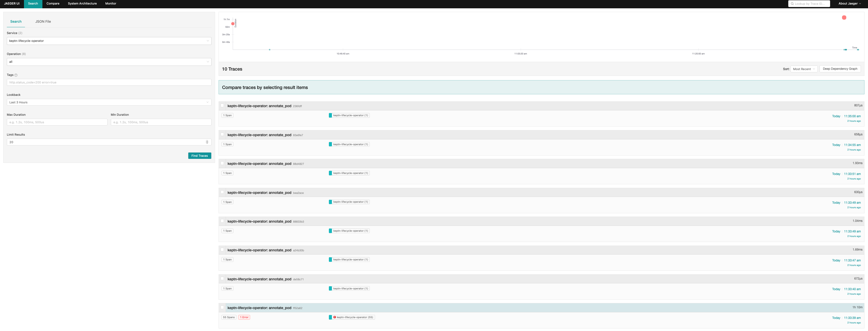868x331 pixels.
Task: Tick the checkbox for the 1.93ms trace
Action: click(222, 163)
